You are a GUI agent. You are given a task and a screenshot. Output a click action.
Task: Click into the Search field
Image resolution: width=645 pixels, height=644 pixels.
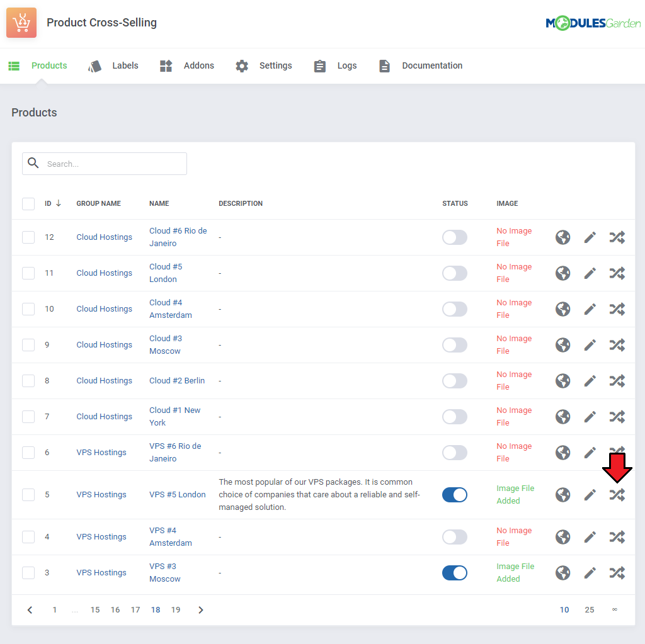coord(105,164)
